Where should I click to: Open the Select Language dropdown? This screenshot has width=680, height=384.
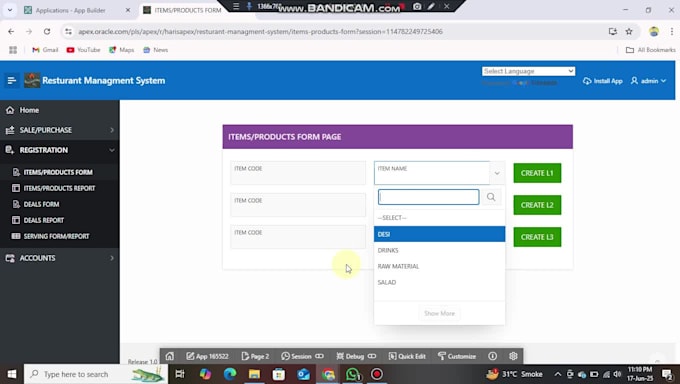(x=528, y=71)
